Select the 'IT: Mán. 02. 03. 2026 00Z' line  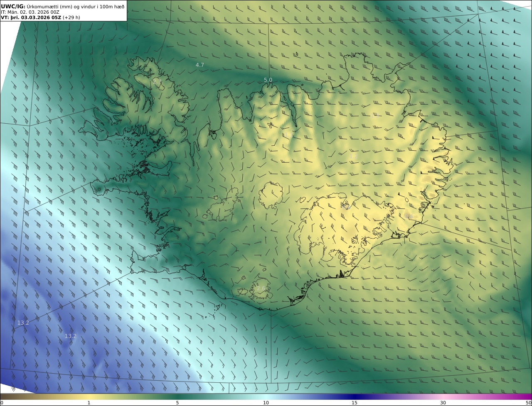tap(30, 12)
